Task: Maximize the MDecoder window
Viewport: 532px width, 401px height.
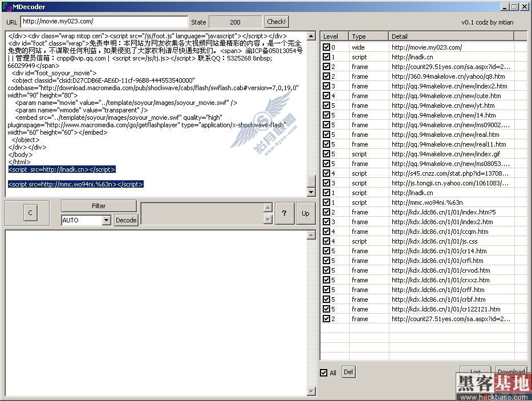Action: 514,6
